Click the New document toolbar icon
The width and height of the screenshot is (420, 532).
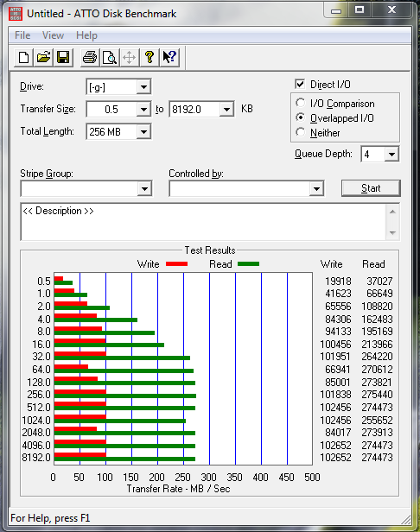(x=23, y=57)
